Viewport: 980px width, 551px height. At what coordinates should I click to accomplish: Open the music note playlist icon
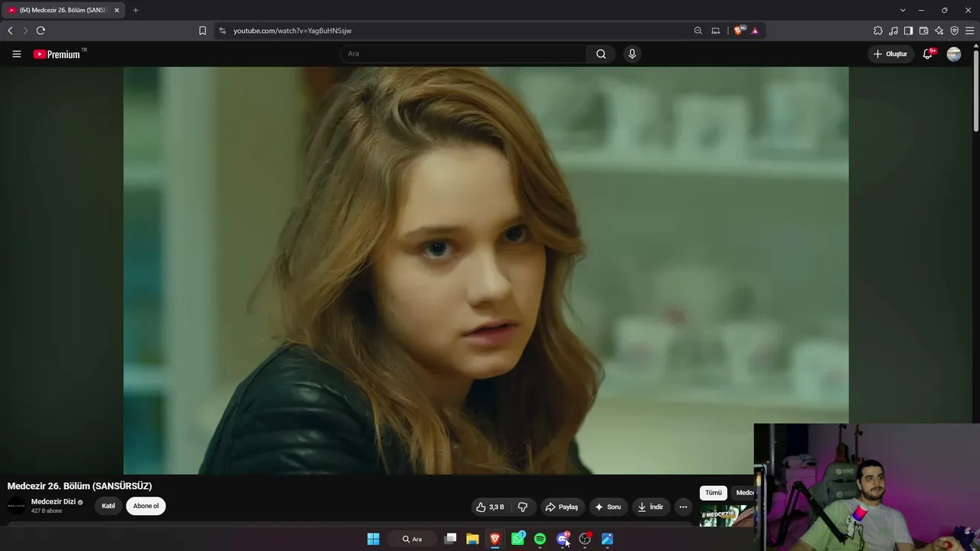tap(893, 31)
